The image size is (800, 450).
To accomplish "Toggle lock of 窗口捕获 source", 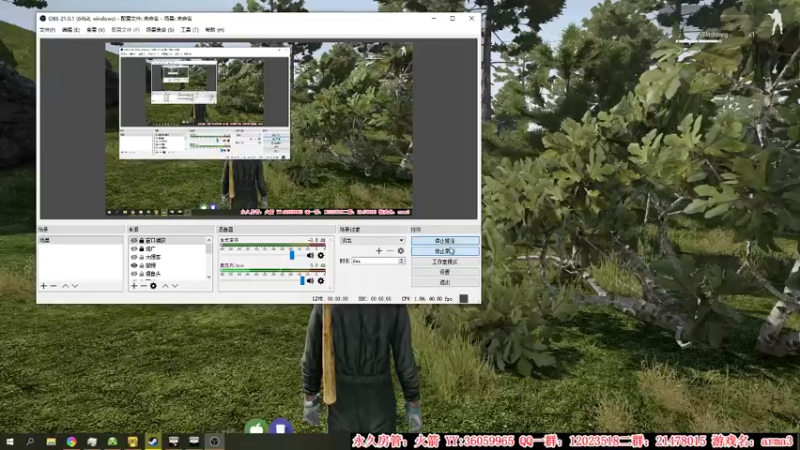I will (x=141, y=240).
